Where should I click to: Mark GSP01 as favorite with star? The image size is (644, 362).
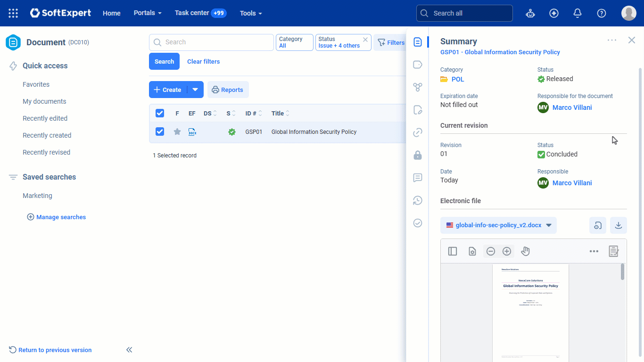coord(177,132)
